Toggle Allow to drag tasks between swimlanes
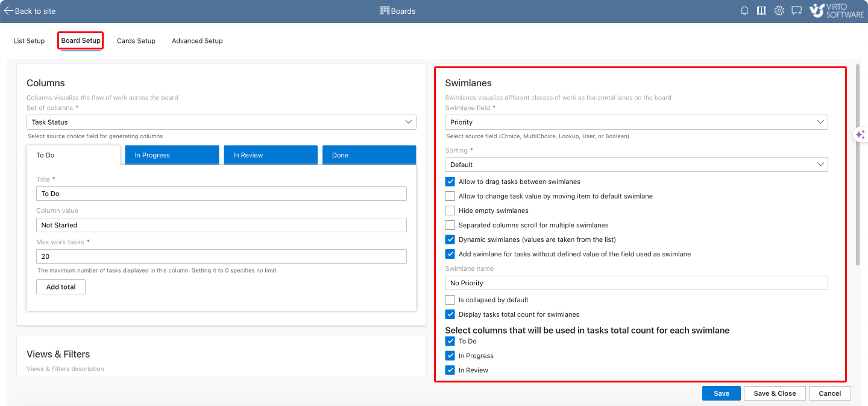This screenshot has width=868, height=406. (x=450, y=182)
